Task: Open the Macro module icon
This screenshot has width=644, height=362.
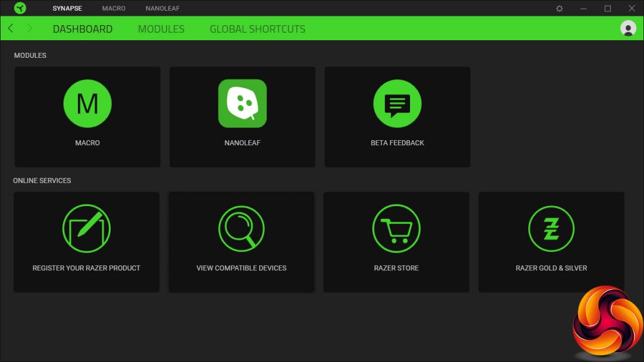Action: tap(87, 104)
